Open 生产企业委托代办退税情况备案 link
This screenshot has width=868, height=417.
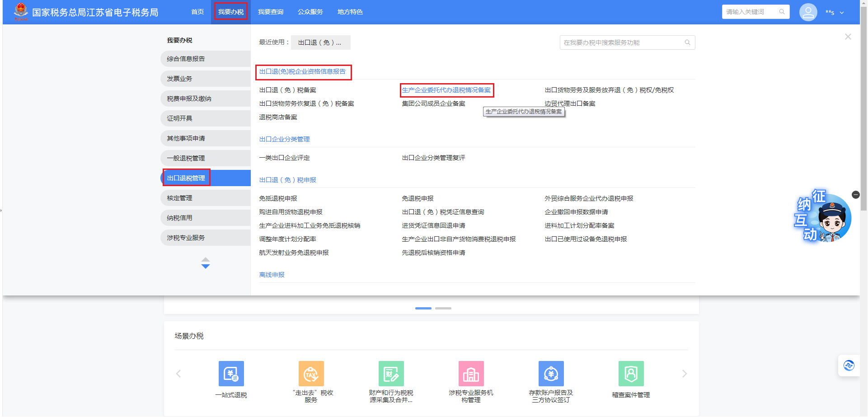pos(446,90)
